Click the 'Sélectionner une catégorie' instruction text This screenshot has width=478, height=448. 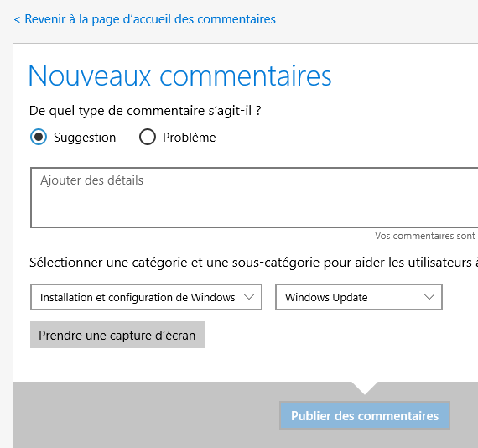click(253, 263)
